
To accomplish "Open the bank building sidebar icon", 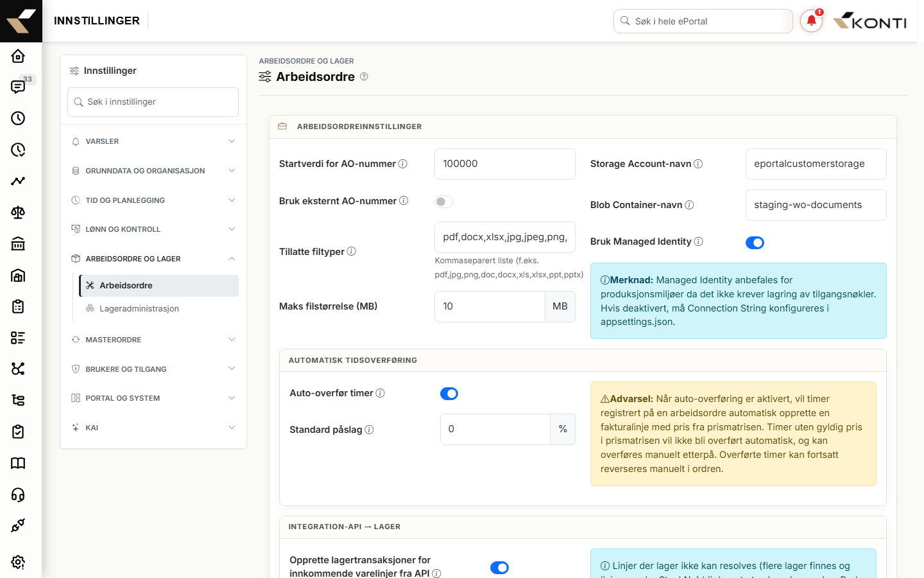I will (x=18, y=243).
